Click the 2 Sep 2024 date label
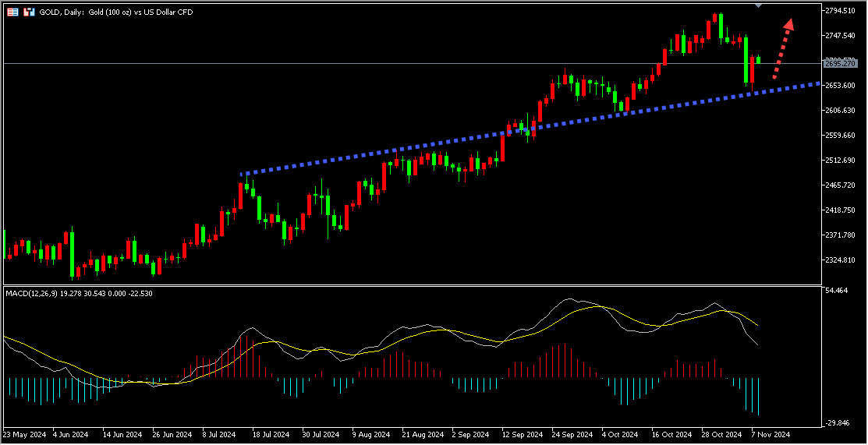Viewport: 868px width, 445px height. (470, 434)
